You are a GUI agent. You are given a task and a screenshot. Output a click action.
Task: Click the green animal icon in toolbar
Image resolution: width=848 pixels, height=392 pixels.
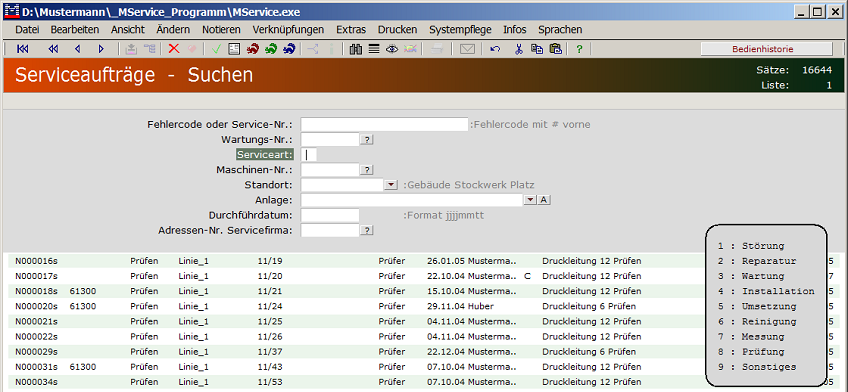click(271, 49)
